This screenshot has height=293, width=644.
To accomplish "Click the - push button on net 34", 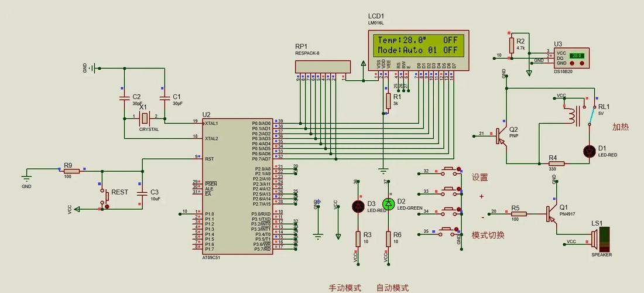I will (449, 212).
